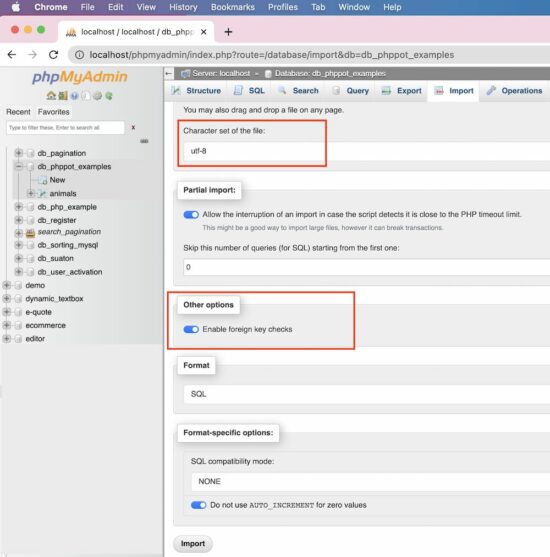This screenshot has height=557, width=550.
Task: Click Server: localhost breadcrumb link
Action: pyautogui.click(x=221, y=74)
